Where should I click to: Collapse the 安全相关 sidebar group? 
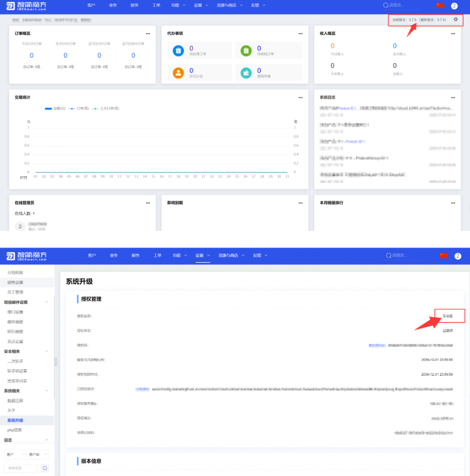47,351
